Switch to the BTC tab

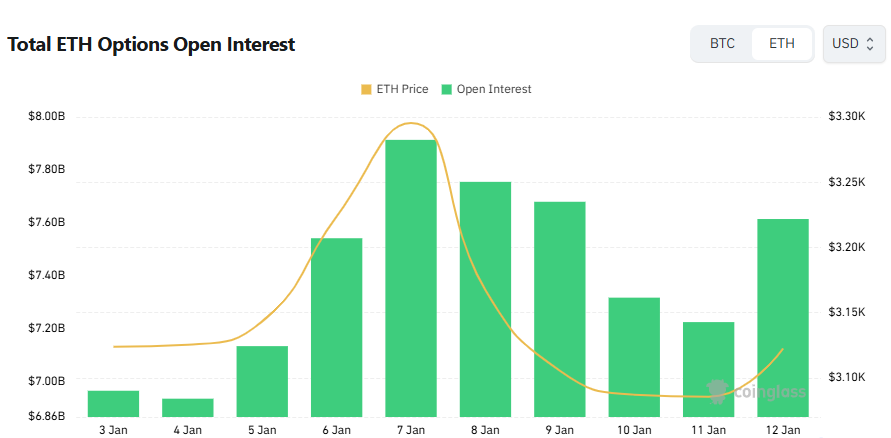tap(722, 44)
